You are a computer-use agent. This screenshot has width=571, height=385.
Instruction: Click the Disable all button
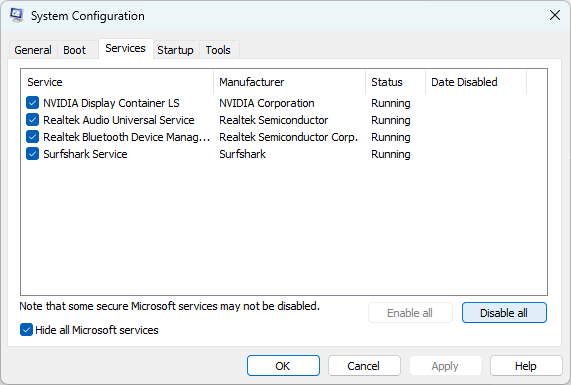click(x=504, y=313)
